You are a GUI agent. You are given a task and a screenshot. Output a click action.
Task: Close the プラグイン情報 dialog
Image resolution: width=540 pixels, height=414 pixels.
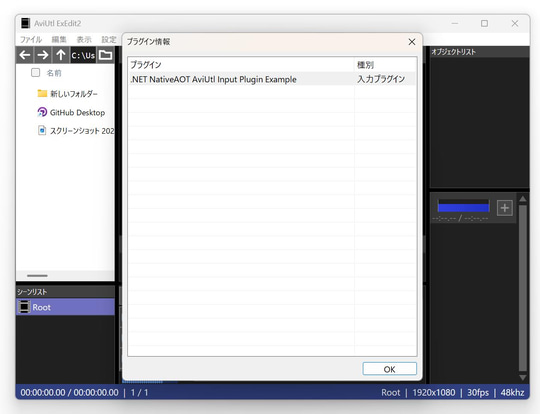point(412,42)
